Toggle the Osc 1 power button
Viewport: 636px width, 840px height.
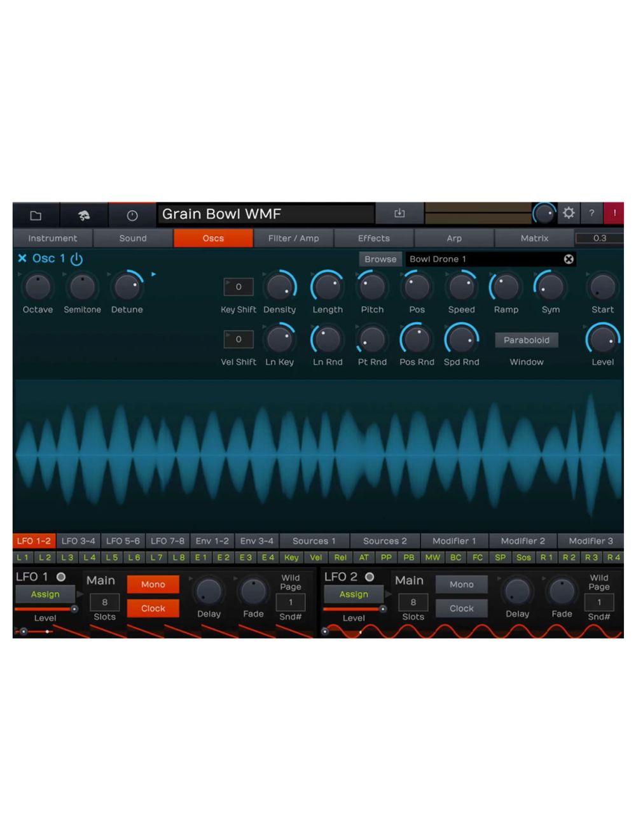[x=76, y=258]
